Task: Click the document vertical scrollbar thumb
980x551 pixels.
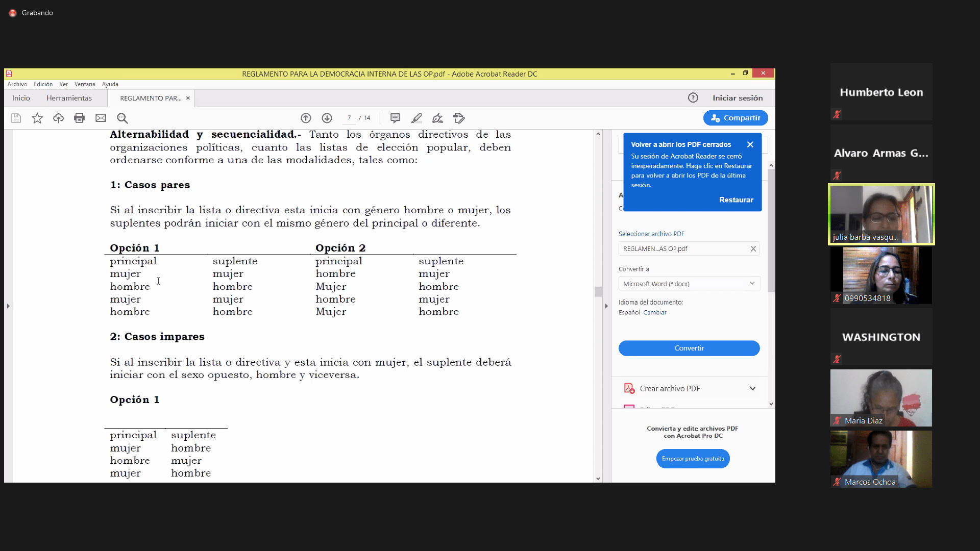Action: pos(598,291)
